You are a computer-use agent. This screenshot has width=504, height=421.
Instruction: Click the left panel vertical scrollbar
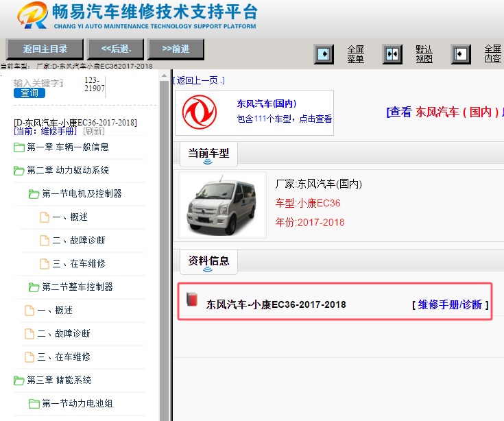[x=165, y=251]
